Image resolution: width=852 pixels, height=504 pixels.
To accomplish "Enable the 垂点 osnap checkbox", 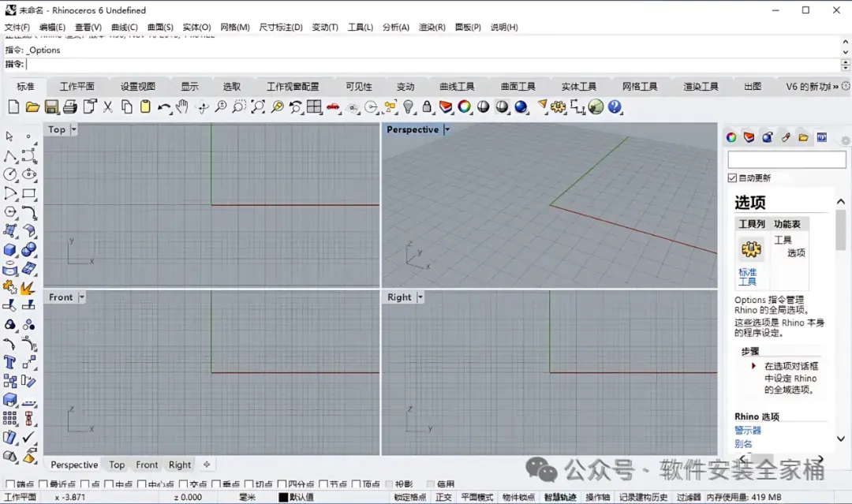I will coord(216,484).
